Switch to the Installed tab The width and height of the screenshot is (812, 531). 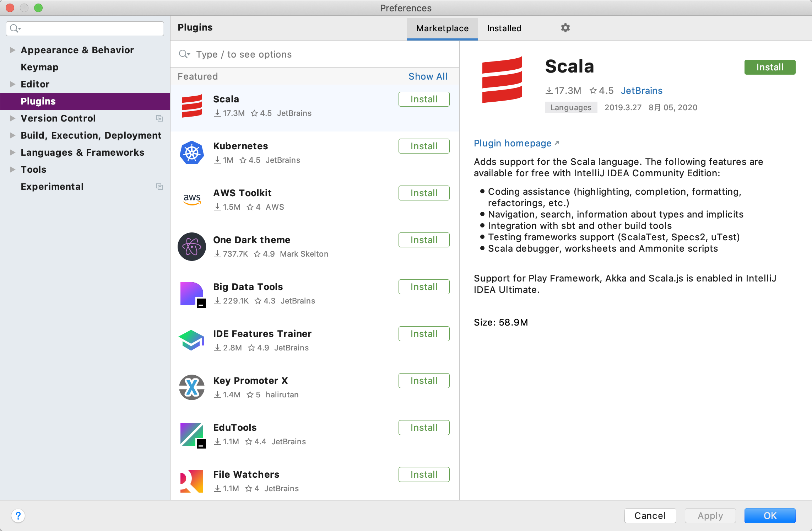coord(504,28)
